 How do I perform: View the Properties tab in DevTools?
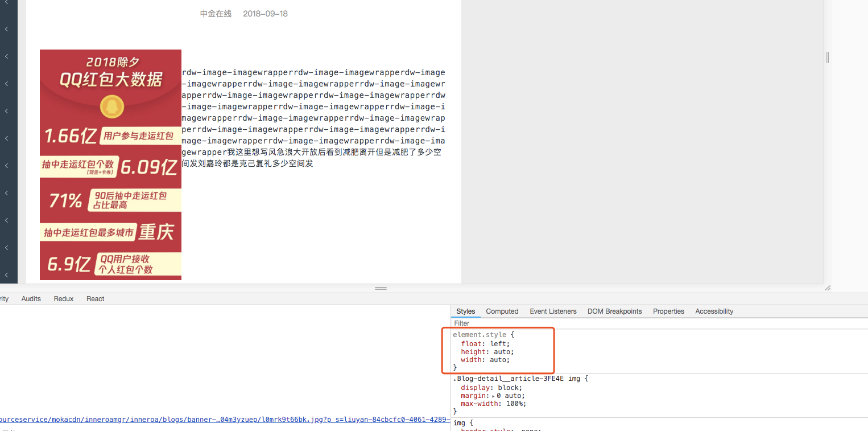pyautogui.click(x=668, y=311)
